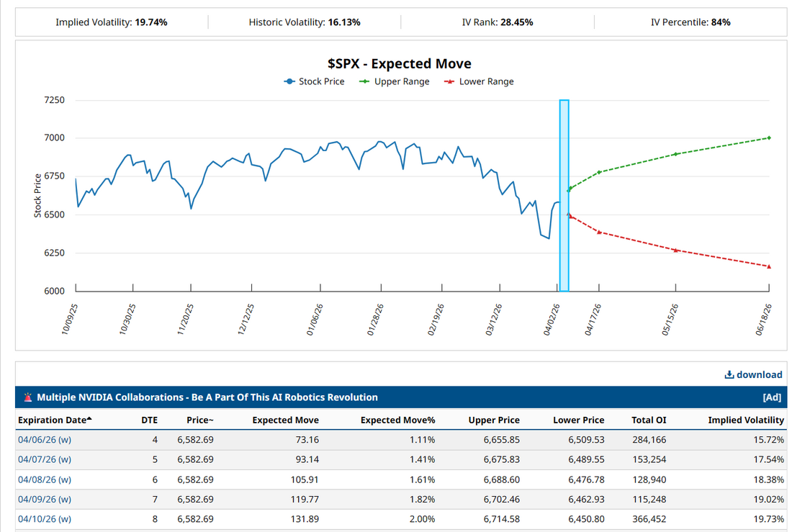Image resolution: width=792 pixels, height=532 pixels.
Task: Select red Lower Range point at 04/17/26
Action: (x=599, y=232)
